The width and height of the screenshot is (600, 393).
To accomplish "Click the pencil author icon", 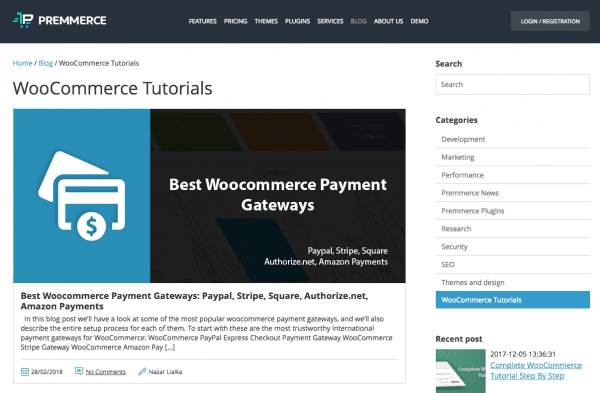I will 142,371.
